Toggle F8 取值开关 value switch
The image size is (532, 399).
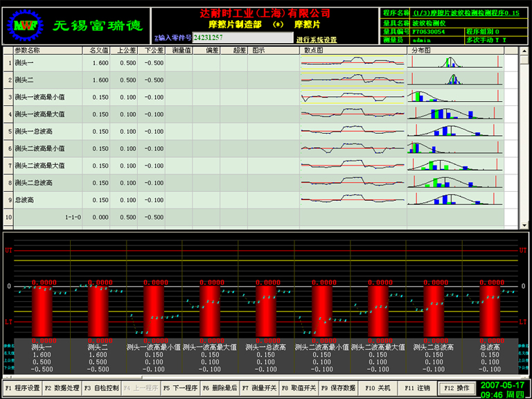pyautogui.click(x=299, y=388)
